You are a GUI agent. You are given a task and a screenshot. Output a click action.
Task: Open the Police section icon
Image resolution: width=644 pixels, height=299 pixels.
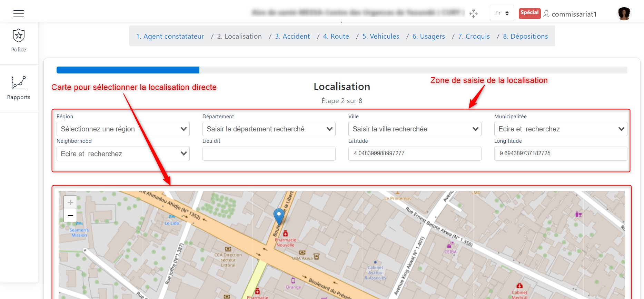point(19,36)
